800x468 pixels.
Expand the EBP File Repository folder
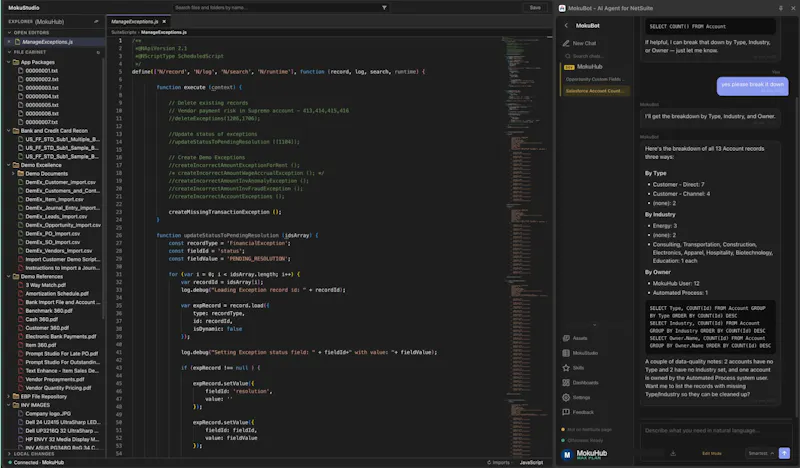pos(9,396)
